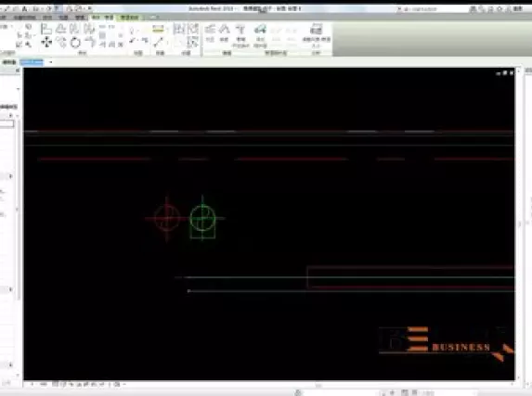Viewport: 532px width, 396px height.
Task: Open the options bar dropdown arrow
Action: tap(50, 62)
